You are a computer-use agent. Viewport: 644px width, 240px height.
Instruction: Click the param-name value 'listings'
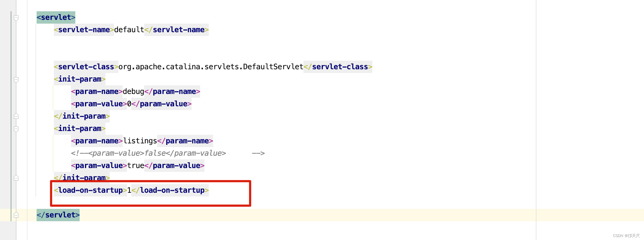click(x=140, y=141)
